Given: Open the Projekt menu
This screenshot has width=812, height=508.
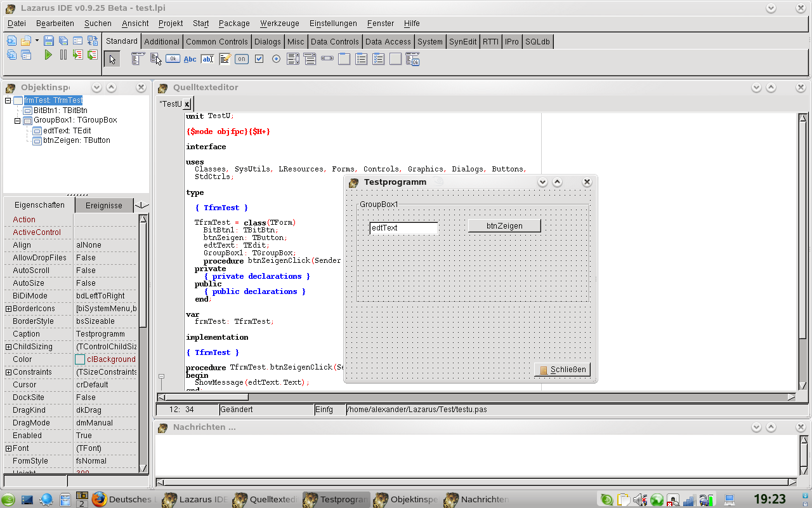Looking at the screenshot, I should [171, 23].
